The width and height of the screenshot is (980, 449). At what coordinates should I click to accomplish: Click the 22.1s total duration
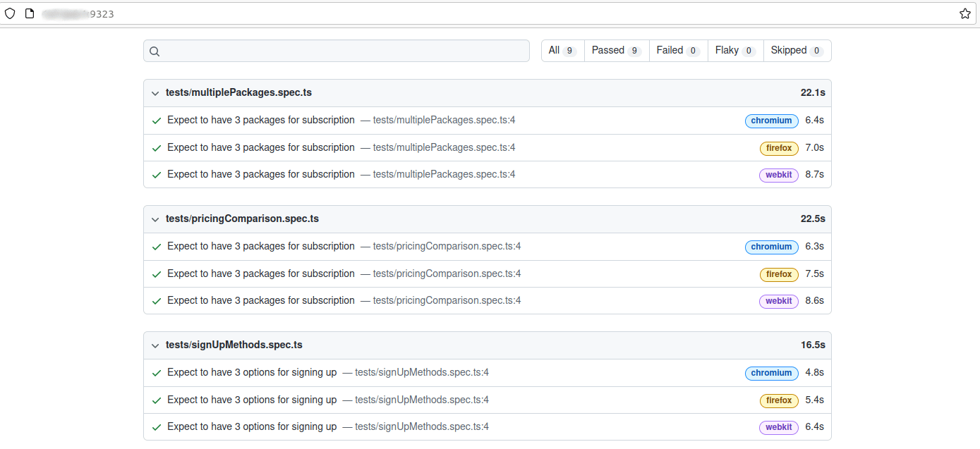(813, 92)
